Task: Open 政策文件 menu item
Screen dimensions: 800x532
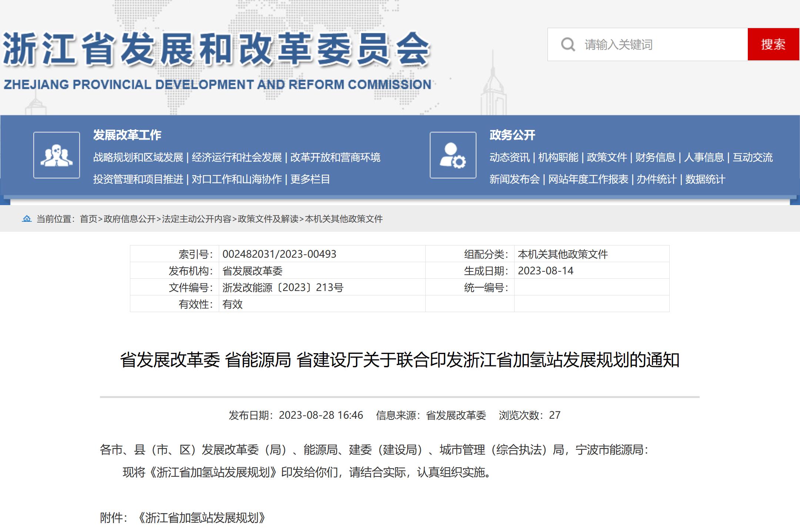Action: (x=607, y=157)
